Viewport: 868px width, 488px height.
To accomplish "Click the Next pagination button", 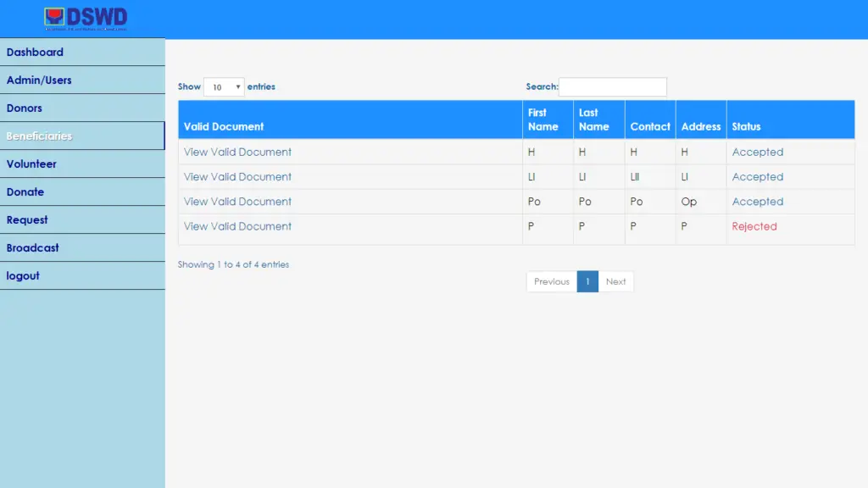I will pos(616,281).
